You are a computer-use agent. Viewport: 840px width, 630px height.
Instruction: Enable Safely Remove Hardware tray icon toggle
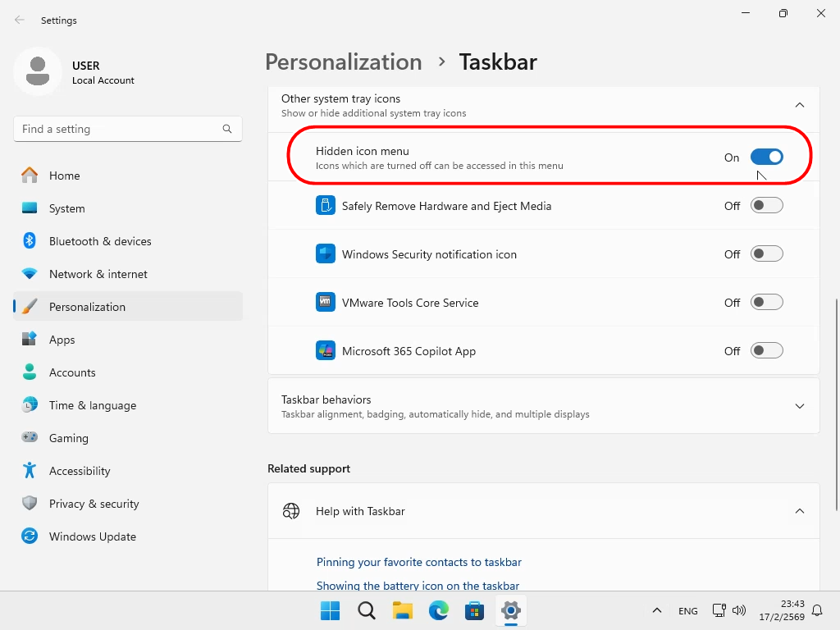point(766,206)
